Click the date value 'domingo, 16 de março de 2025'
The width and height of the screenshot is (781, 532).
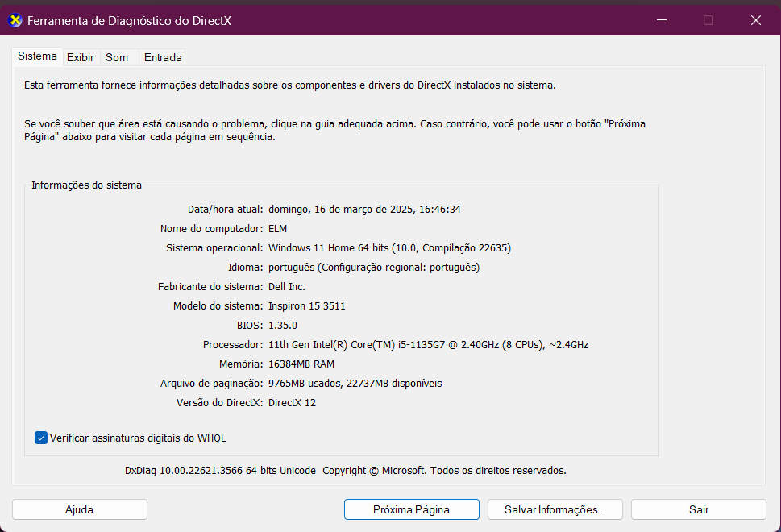[x=341, y=210]
